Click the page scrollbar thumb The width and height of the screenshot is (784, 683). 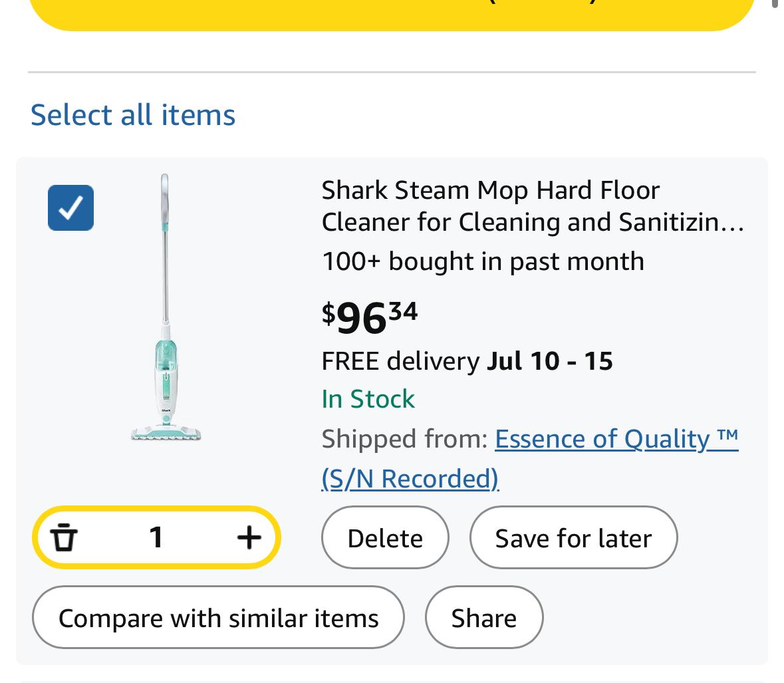775,3
